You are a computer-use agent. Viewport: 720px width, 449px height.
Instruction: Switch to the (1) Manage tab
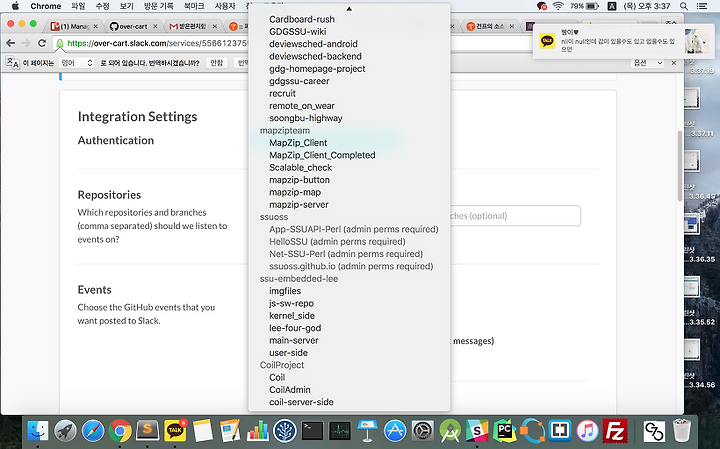74,26
